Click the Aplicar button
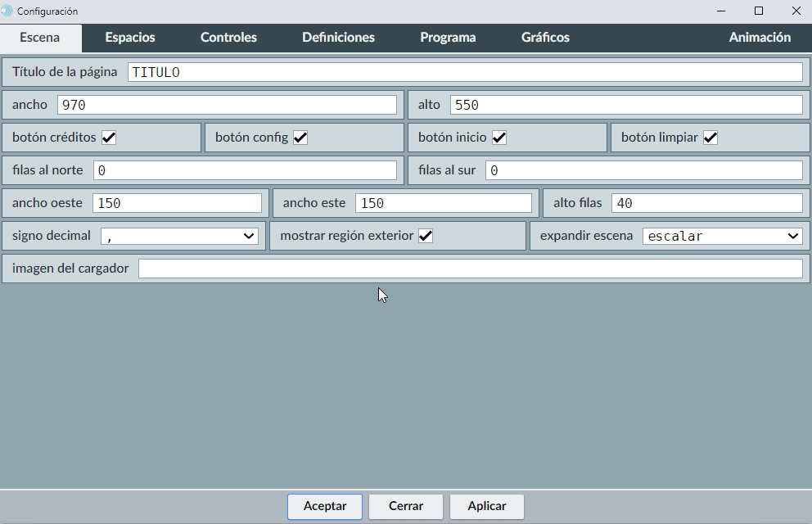Image resolution: width=812 pixels, height=524 pixels. click(x=487, y=506)
